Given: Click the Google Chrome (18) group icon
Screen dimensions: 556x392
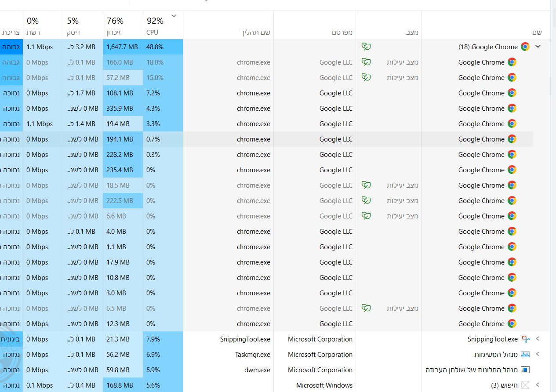Looking at the screenshot, I should click(525, 47).
